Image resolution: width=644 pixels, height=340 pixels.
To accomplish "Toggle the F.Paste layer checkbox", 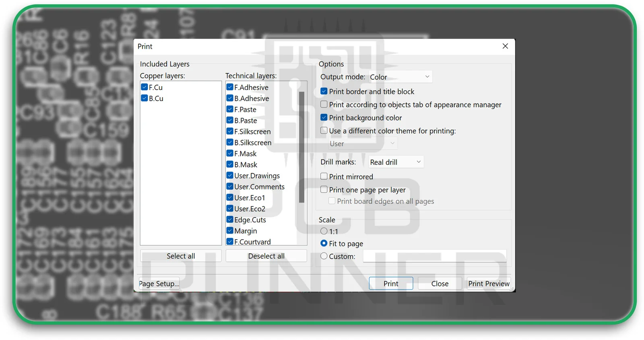I will (x=230, y=109).
